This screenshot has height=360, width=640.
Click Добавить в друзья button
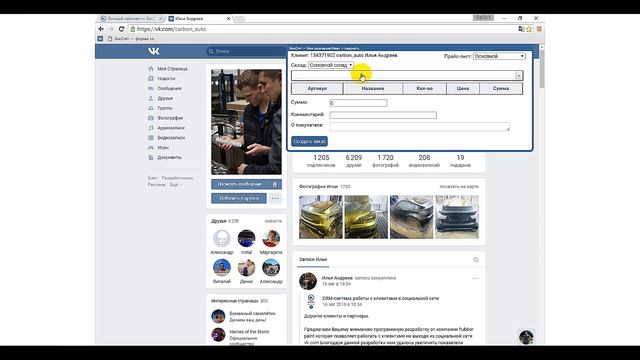point(239,198)
